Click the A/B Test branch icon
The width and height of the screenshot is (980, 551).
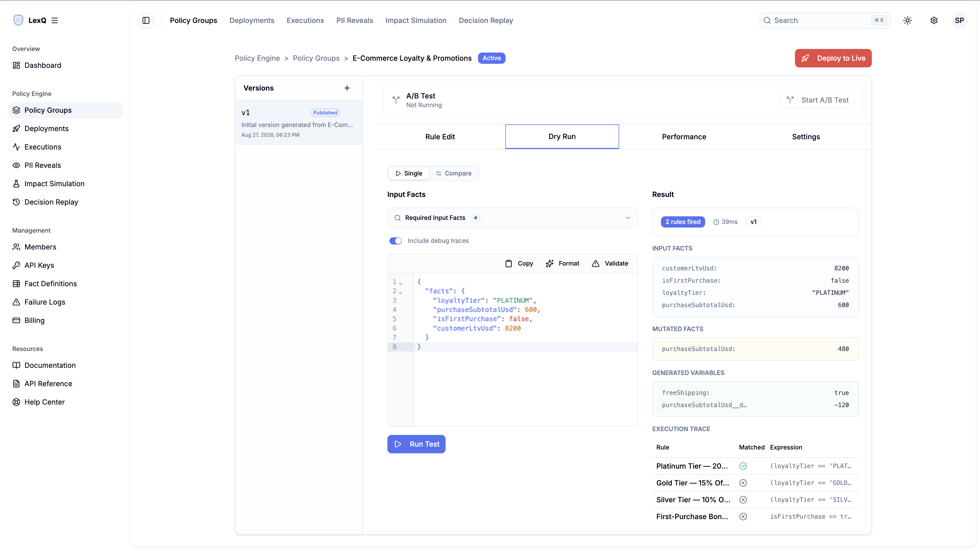[396, 100]
